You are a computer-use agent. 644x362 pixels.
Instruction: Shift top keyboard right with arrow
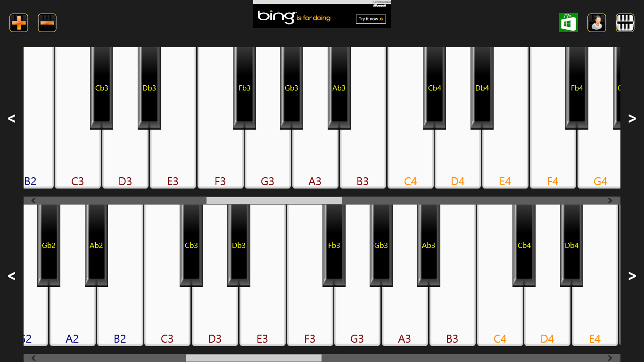coord(632,118)
